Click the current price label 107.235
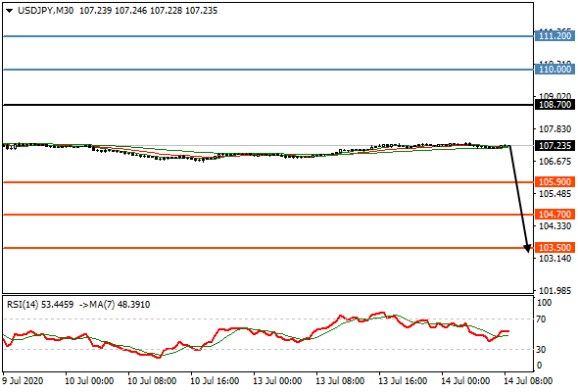 pos(554,146)
